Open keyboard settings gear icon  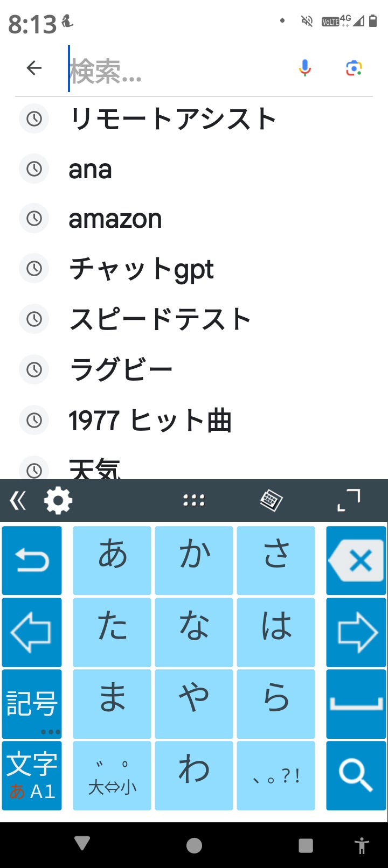58,501
